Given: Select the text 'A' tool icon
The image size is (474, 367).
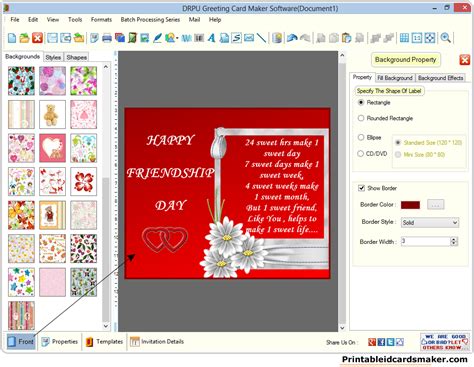Looking at the screenshot, I should [211, 38].
